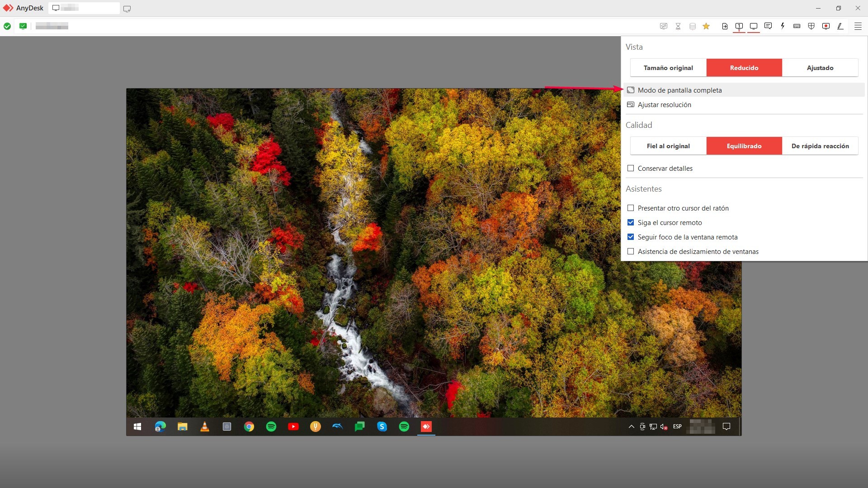The image size is (868, 488).
Task: Select the whiteboard drawing pen tool
Action: pos(840,26)
